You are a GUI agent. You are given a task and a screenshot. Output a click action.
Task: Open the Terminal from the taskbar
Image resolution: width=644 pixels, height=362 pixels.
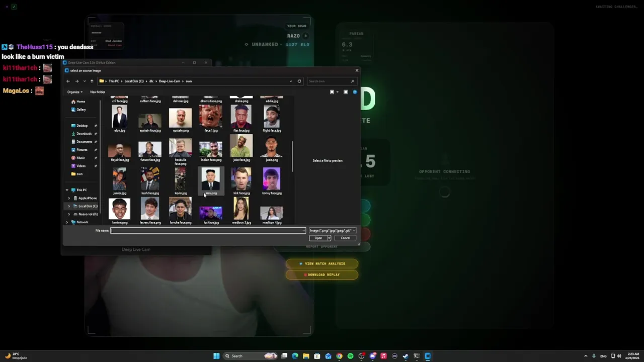point(417,356)
